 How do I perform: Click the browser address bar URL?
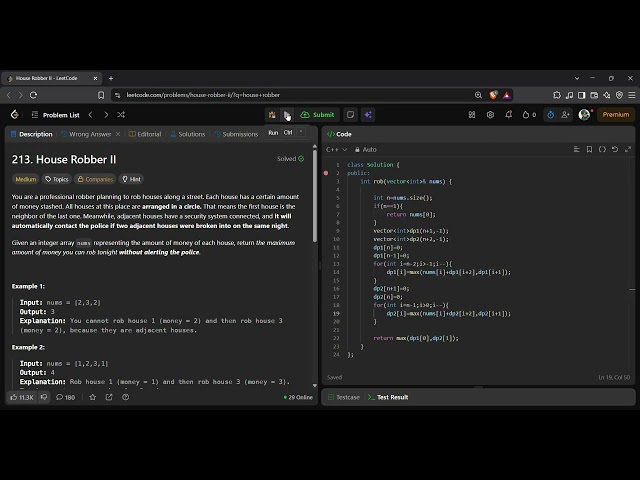click(x=203, y=95)
